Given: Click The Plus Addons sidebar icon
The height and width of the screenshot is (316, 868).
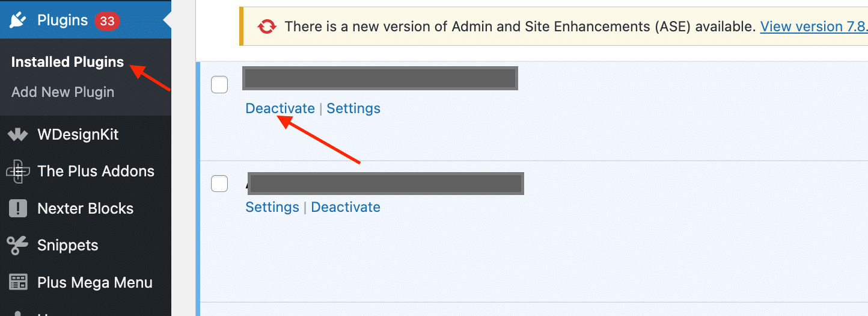Looking at the screenshot, I should click(18, 172).
